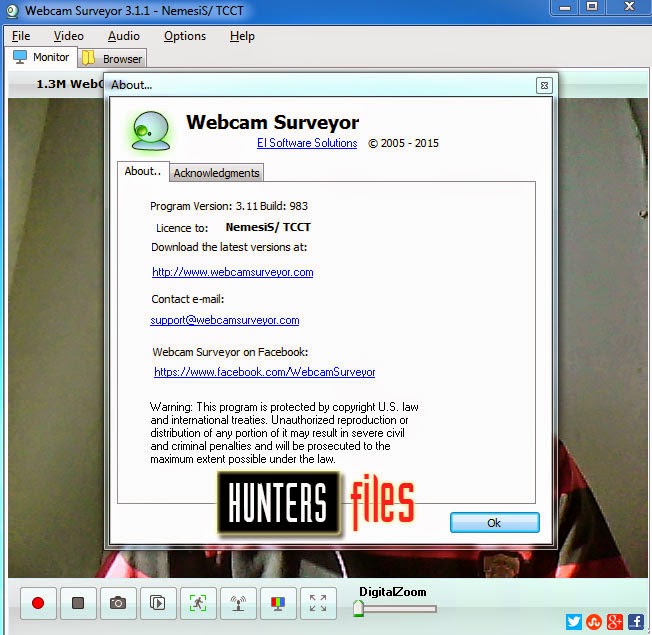Take a snapshot with the camera icon
652x635 pixels.
coord(118,603)
